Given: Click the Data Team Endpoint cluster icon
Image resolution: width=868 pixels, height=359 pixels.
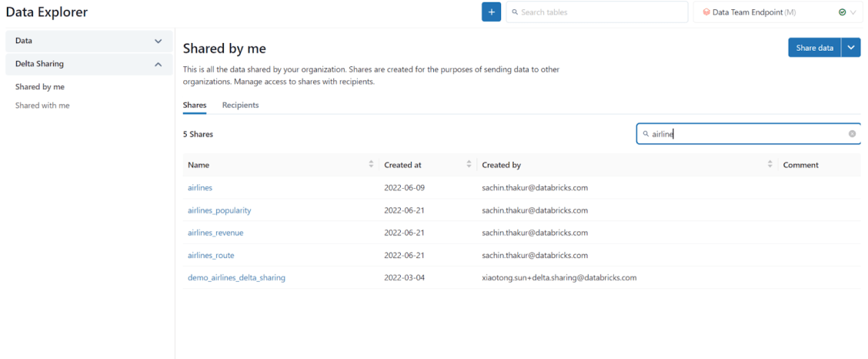Looking at the screenshot, I should 706,12.
